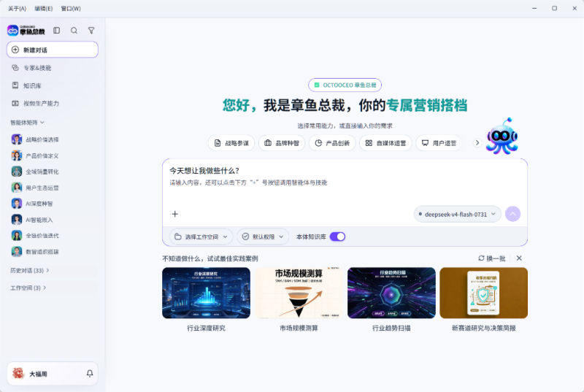The width and height of the screenshot is (584, 392).
Task: Collapse the sidebar panel icon
Action: pyautogui.click(x=57, y=31)
